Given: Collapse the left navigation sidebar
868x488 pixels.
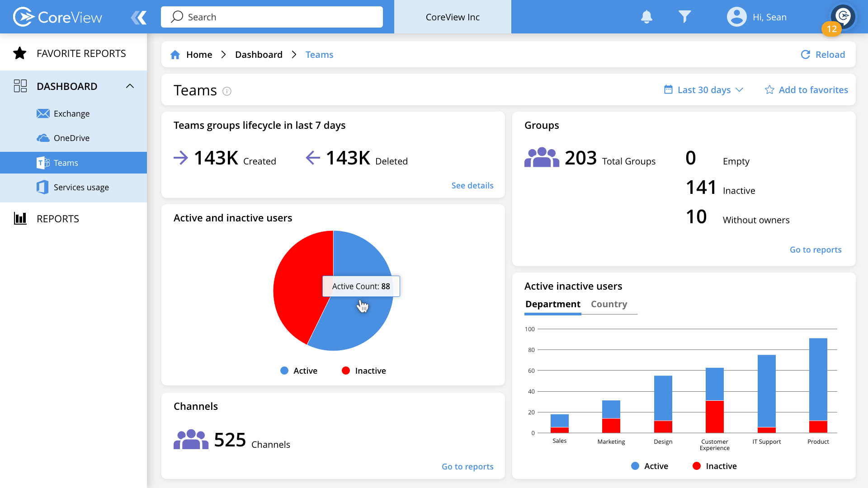Looking at the screenshot, I should pos(139,17).
